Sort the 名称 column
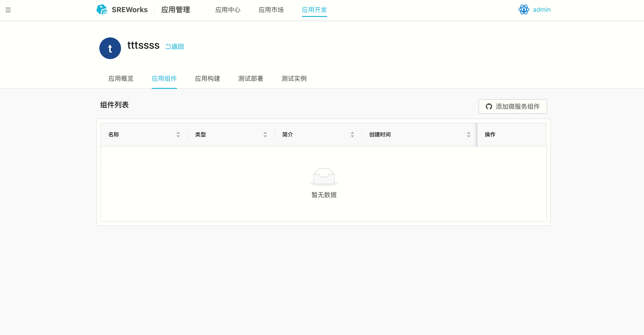The width and height of the screenshot is (644, 335). [178, 135]
